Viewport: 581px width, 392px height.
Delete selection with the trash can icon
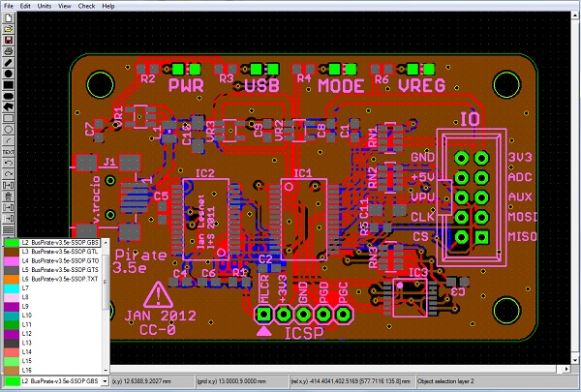(8, 196)
